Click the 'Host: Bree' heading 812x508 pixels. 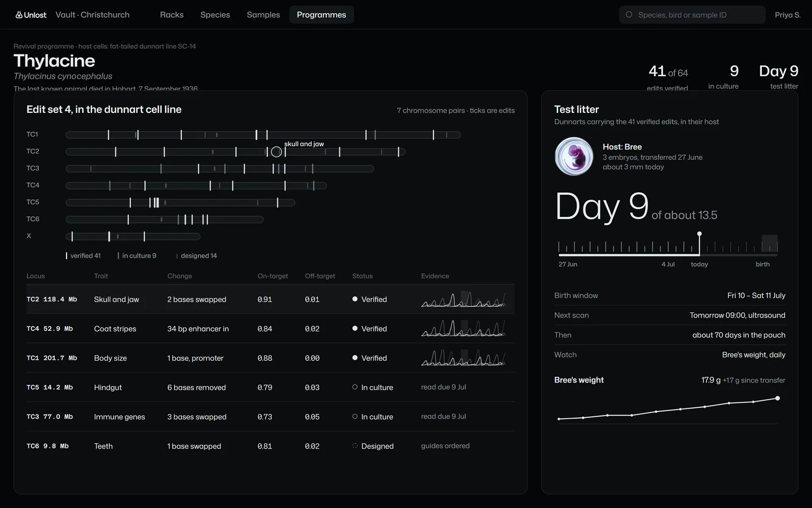coord(622,147)
